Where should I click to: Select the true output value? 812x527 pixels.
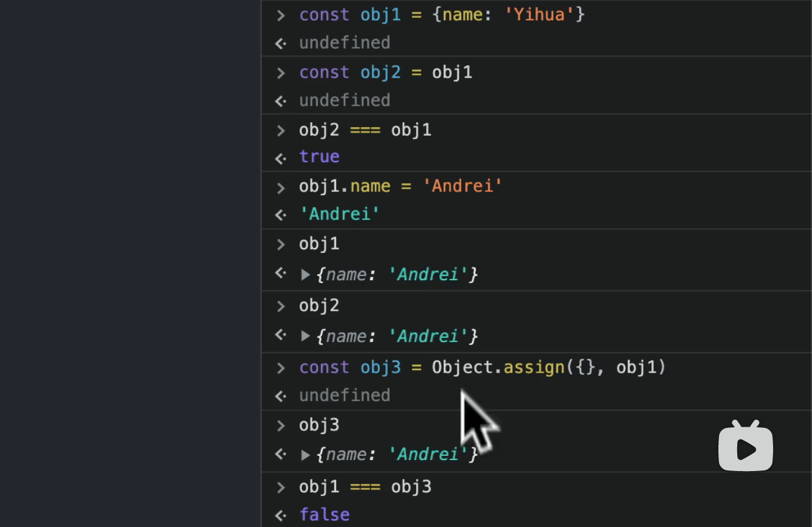point(319,157)
